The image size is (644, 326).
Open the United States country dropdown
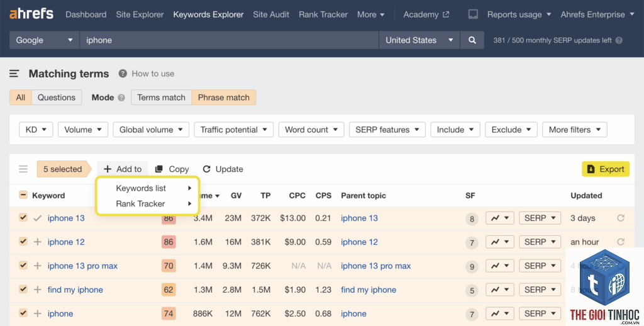(x=419, y=40)
